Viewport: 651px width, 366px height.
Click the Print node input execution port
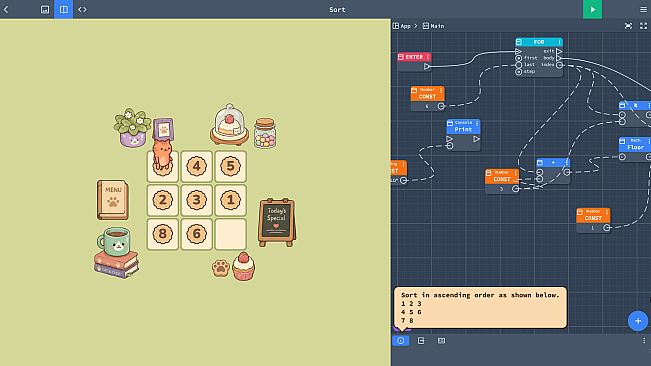click(450, 139)
